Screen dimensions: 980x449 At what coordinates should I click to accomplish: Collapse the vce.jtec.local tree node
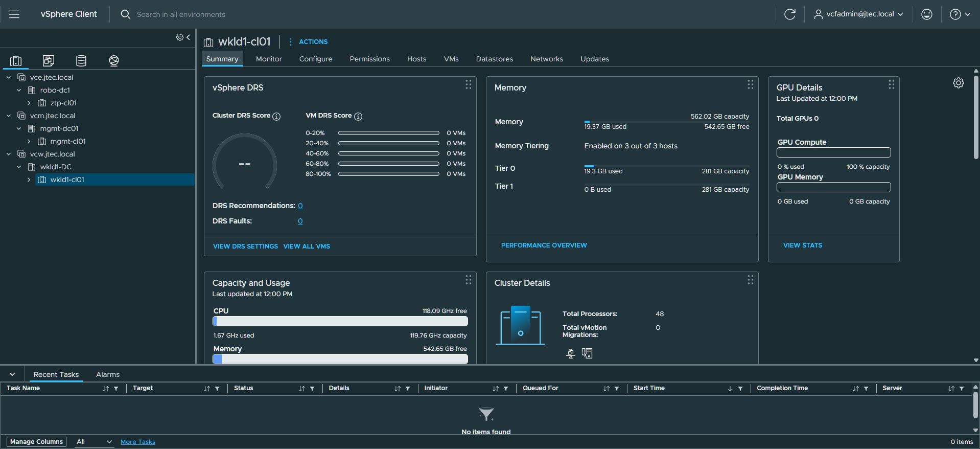(9, 77)
